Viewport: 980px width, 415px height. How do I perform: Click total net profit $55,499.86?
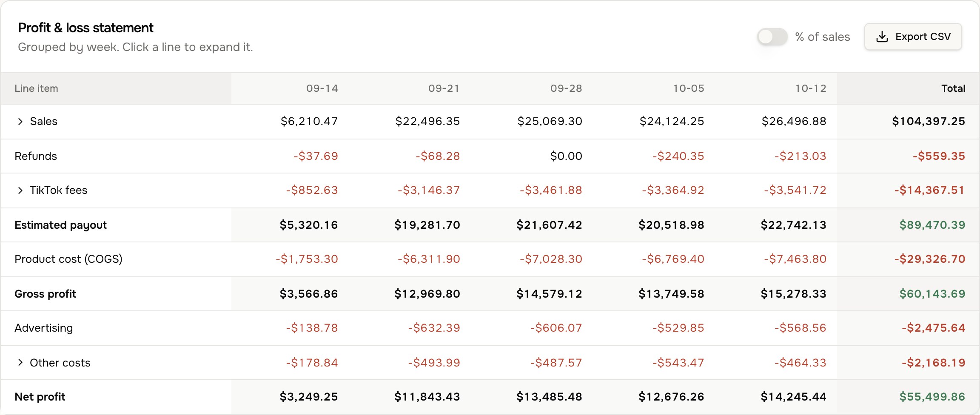(932, 397)
